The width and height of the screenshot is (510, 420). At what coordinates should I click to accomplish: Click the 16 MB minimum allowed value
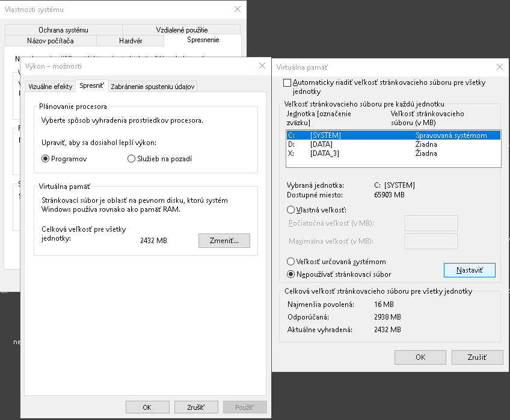(384, 304)
